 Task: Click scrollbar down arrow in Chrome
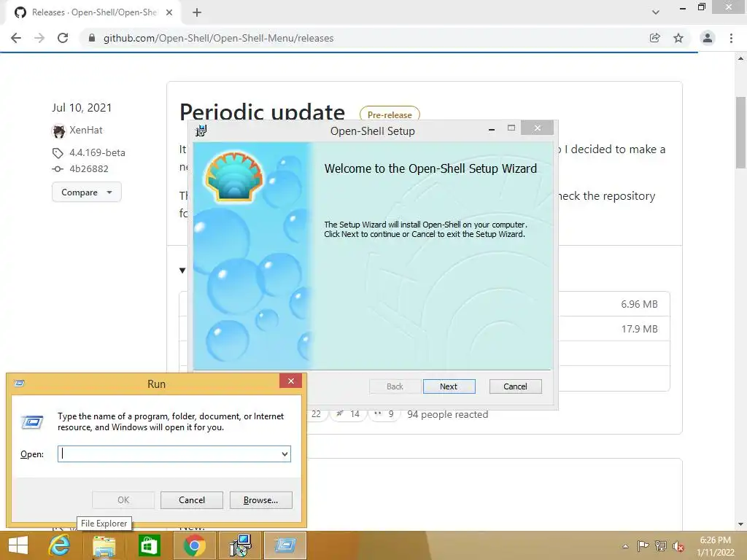click(740, 524)
